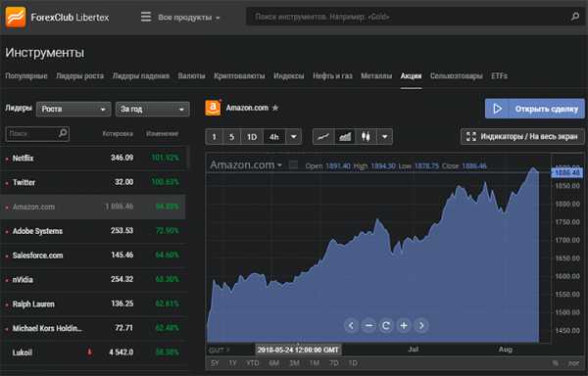The height and width of the screenshot is (376, 588).
Task: Add Amazon.com to favorites with the star
Action: (x=275, y=108)
